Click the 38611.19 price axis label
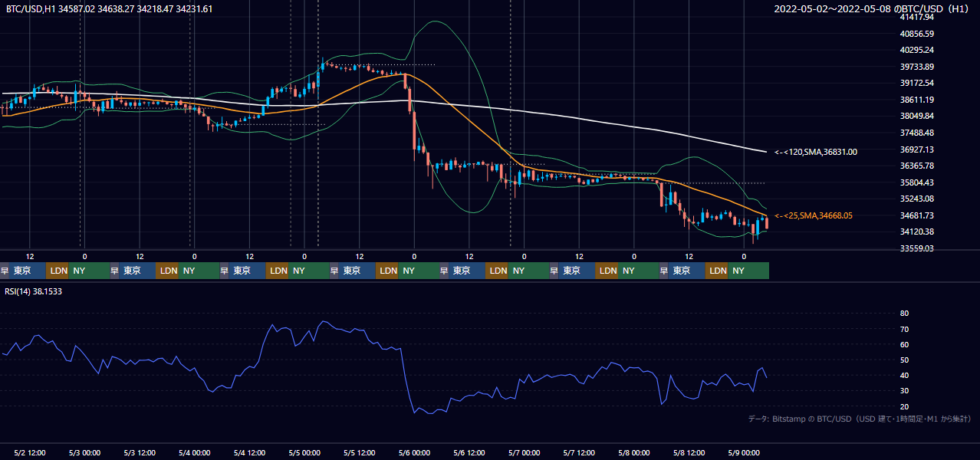 (916, 100)
